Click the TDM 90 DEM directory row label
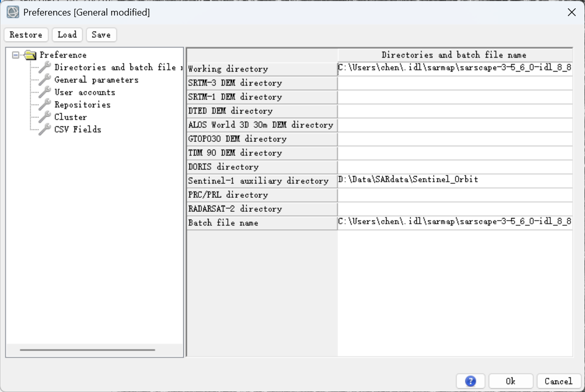585x392 pixels. coord(262,153)
